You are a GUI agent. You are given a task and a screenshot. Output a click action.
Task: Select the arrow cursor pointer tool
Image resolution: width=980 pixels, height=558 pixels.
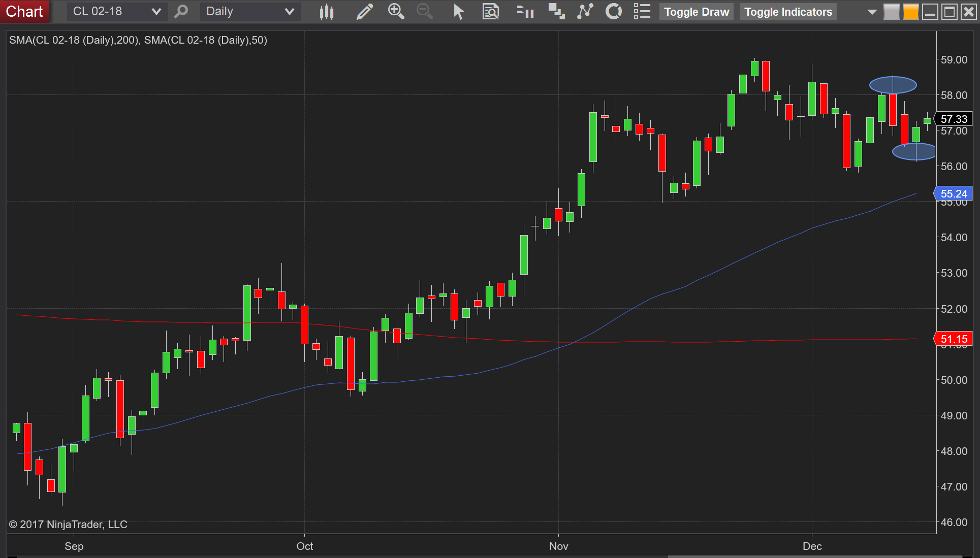[x=458, y=11]
